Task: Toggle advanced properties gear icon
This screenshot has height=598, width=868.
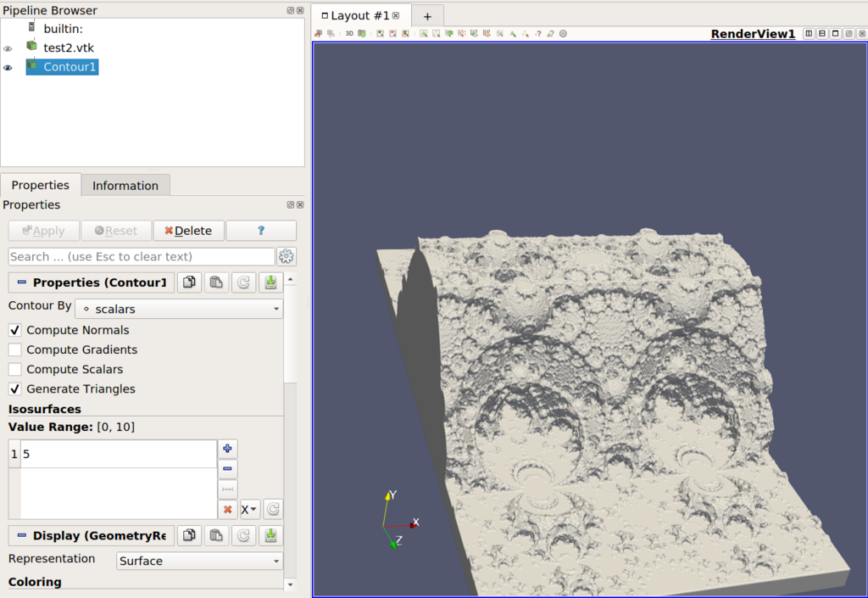Action: (x=287, y=256)
